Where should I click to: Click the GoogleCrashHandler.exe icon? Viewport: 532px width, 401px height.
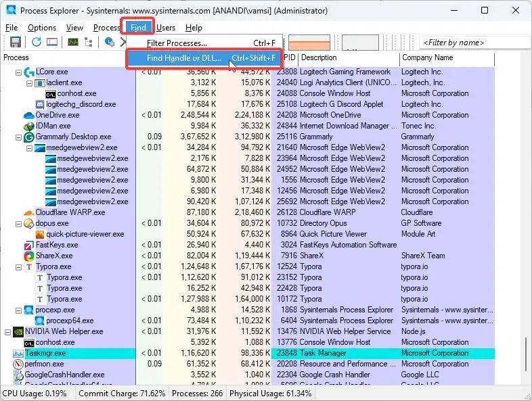[18, 375]
